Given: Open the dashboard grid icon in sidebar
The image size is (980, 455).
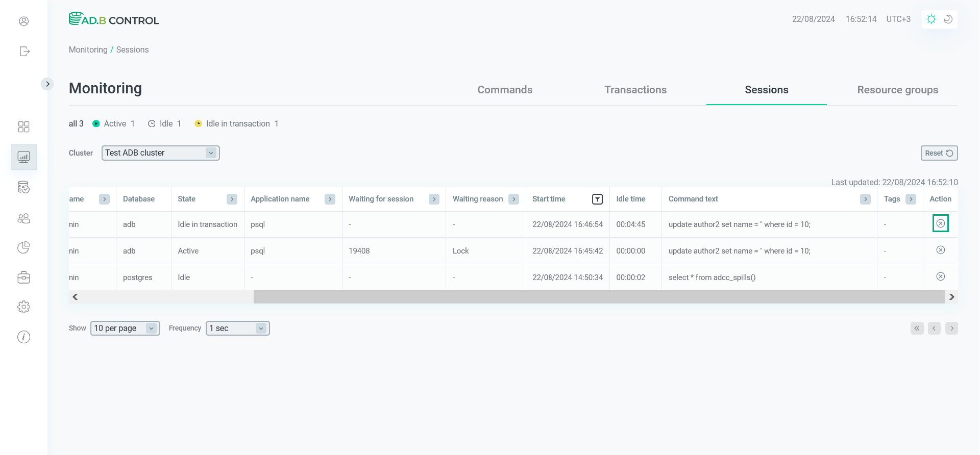Looking at the screenshot, I should pyautogui.click(x=23, y=127).
